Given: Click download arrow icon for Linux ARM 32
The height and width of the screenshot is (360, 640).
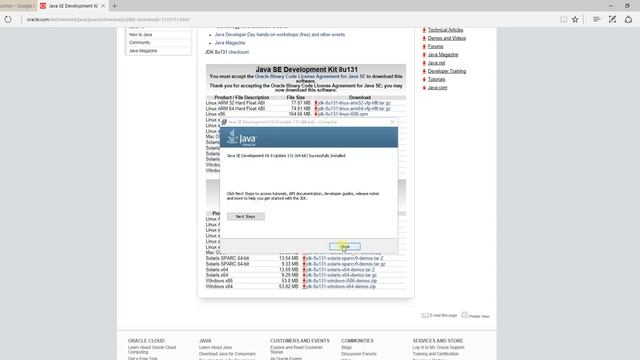Looking at the screenshot, I should tap(316, 103).
